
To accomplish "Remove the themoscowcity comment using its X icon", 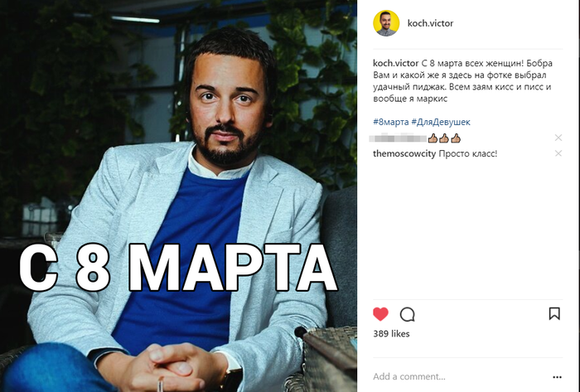I will pyautogui.click(x=558, y=153).
